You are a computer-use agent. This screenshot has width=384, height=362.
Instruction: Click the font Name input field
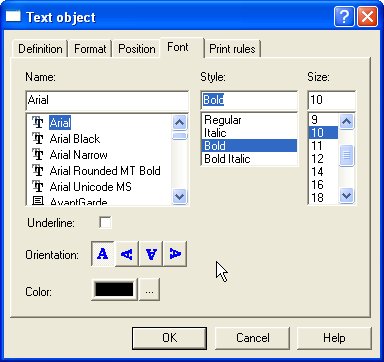[x=107, y=100]
